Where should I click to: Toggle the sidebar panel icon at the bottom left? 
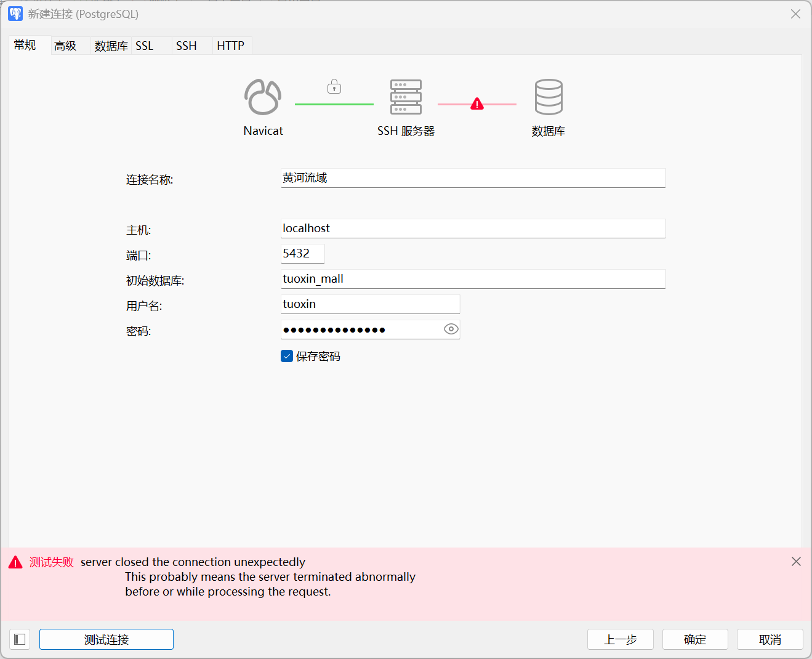pos(20,639)
